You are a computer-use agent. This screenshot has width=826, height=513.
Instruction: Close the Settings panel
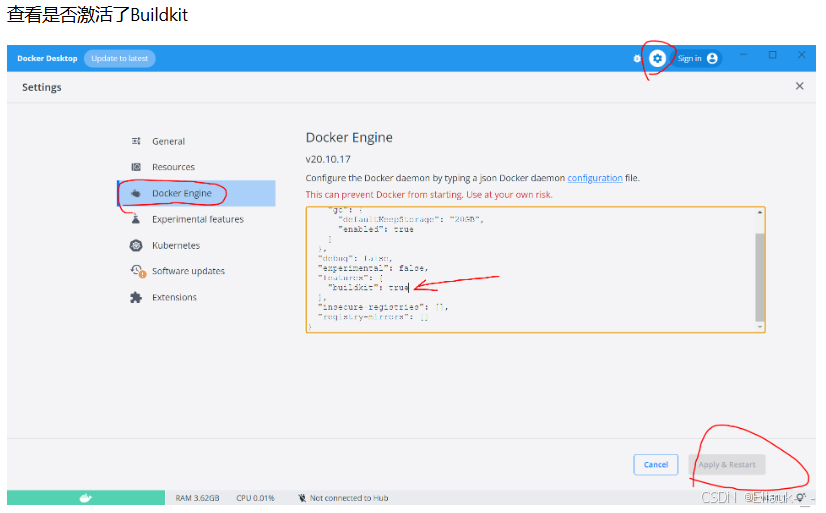pos(799,86)
